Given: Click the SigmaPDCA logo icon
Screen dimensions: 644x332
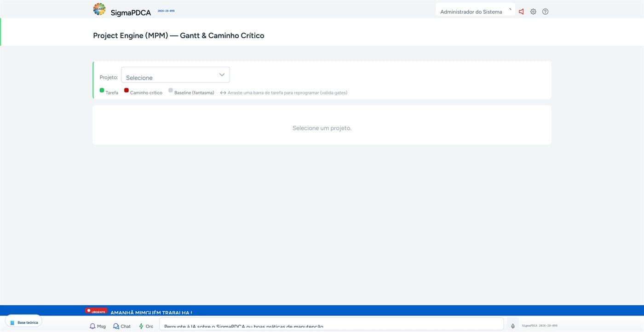Looking at the screenshot, I should point(99,9).
